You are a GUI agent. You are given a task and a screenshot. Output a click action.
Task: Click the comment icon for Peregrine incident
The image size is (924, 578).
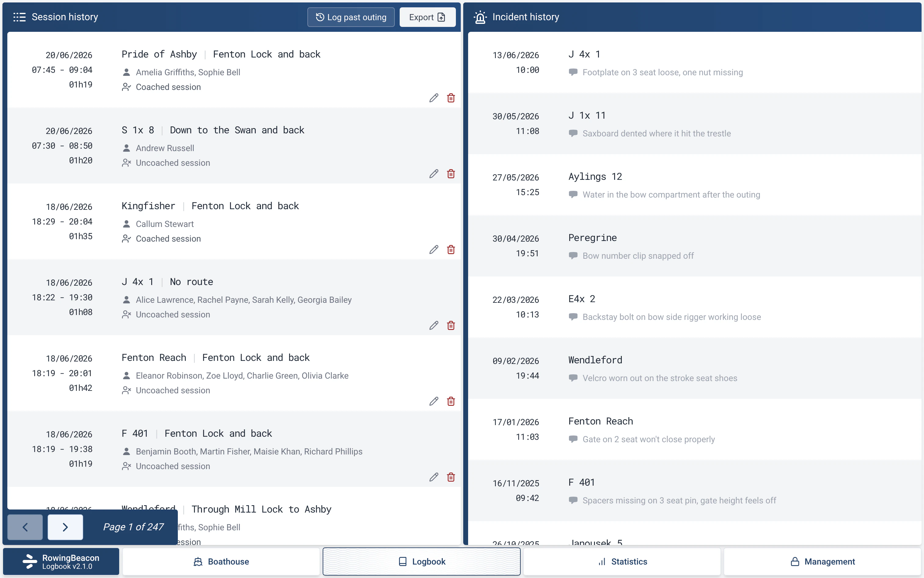click(x=573, y=255)
